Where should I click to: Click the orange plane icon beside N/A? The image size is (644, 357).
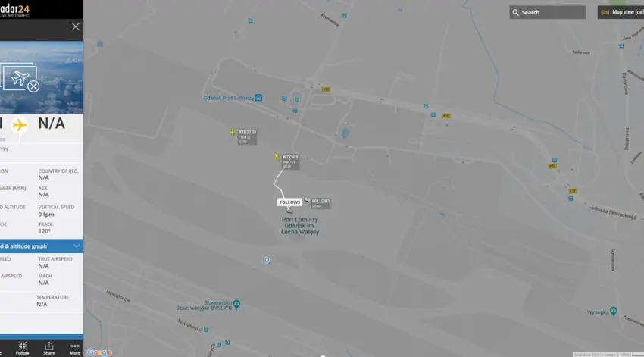tap(19, 124)
